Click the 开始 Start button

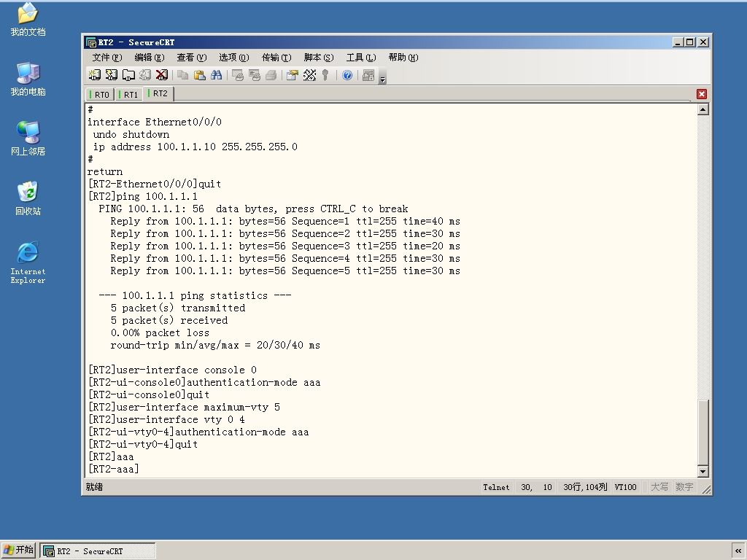[18, 551]
